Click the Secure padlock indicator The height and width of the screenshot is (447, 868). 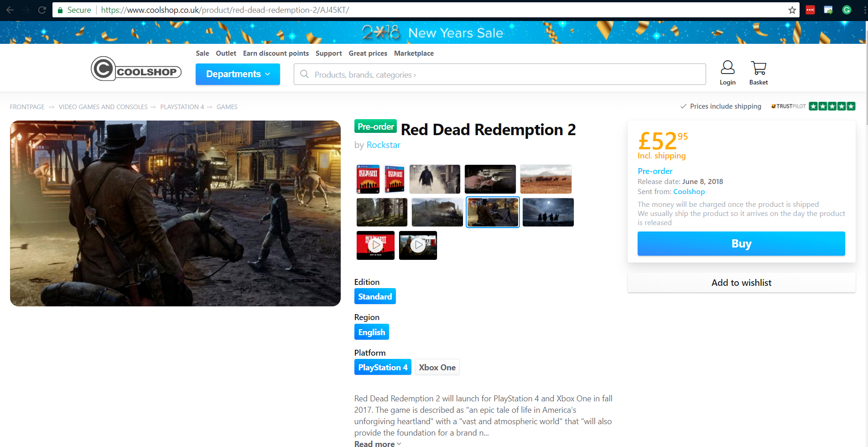[x=74, y=10]
